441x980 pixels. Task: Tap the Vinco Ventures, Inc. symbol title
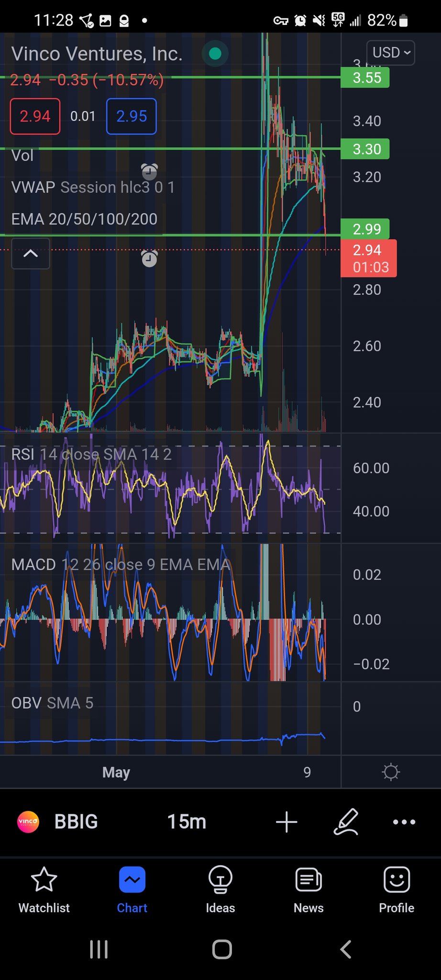[x=97, y=54]
